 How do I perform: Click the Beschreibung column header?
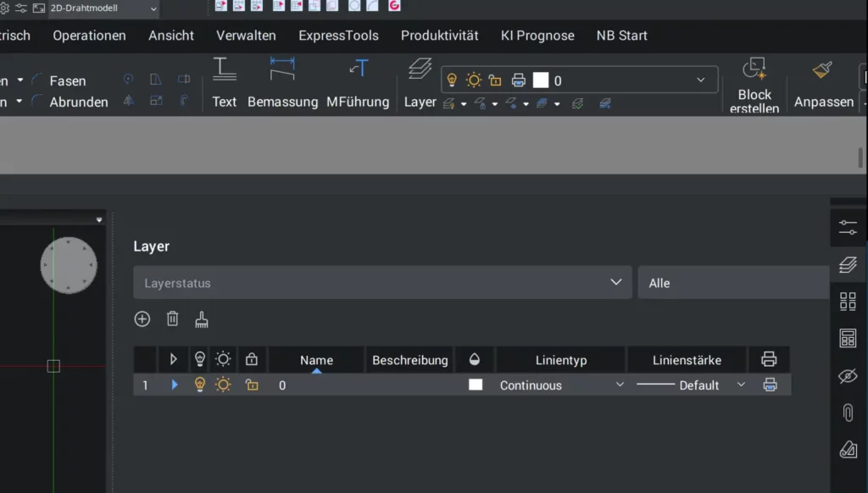tap(409, 360)
